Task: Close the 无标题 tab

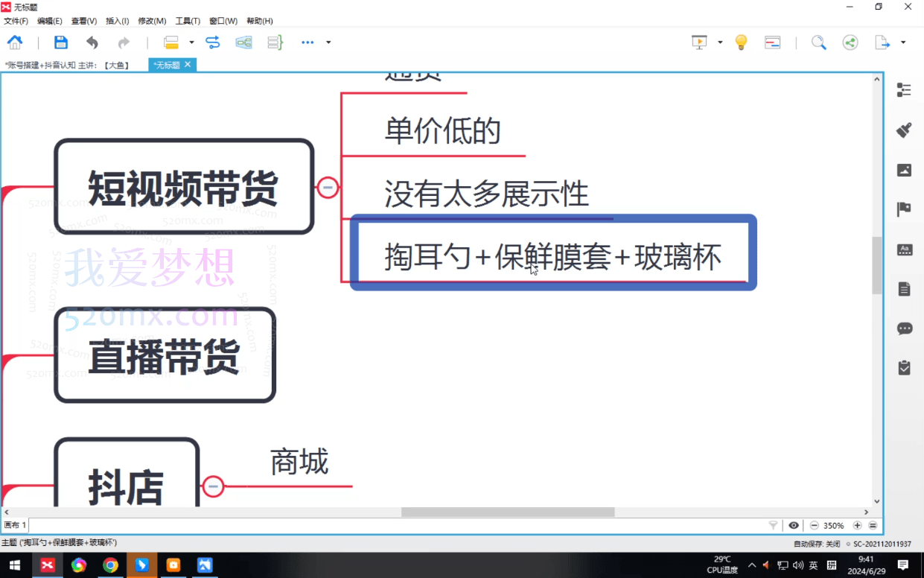Action: tap(188, 65)
